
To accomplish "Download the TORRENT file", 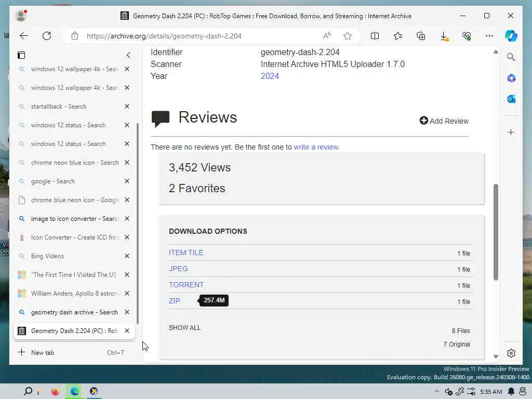I will 187,285.
